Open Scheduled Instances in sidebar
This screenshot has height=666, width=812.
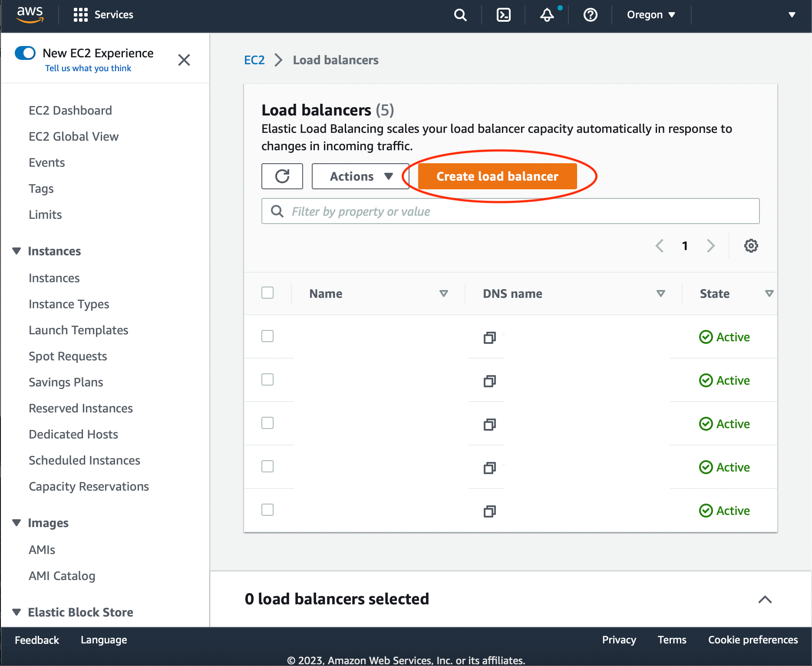click(x=85, y=460)
